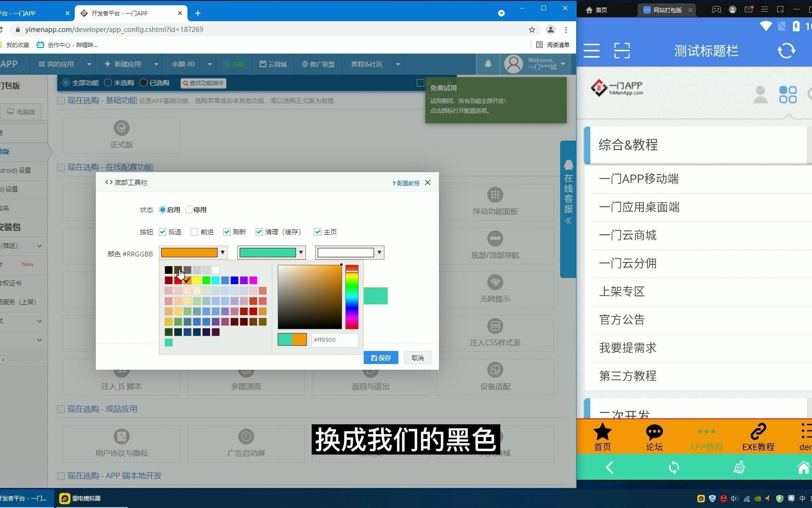Switch to the 首页 emulator tab
This screenshot has height=508, width=812.
[597, 9]
